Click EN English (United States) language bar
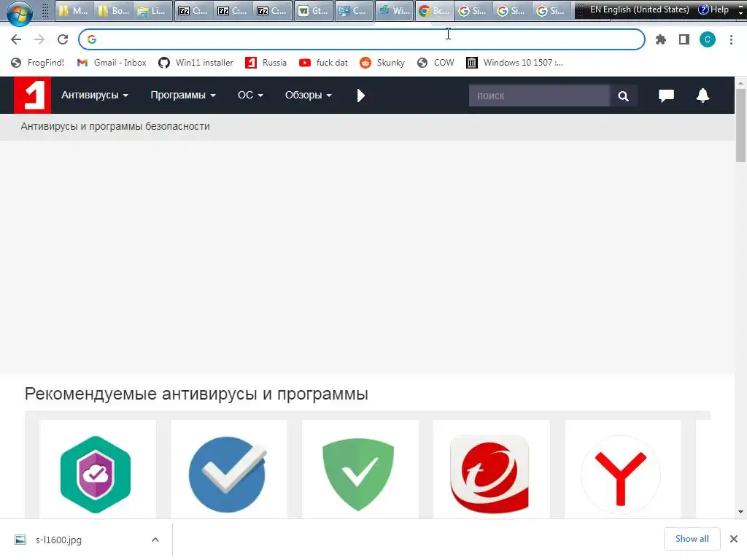747x560 pixels. pyautogui.click(x=639, y=9)
